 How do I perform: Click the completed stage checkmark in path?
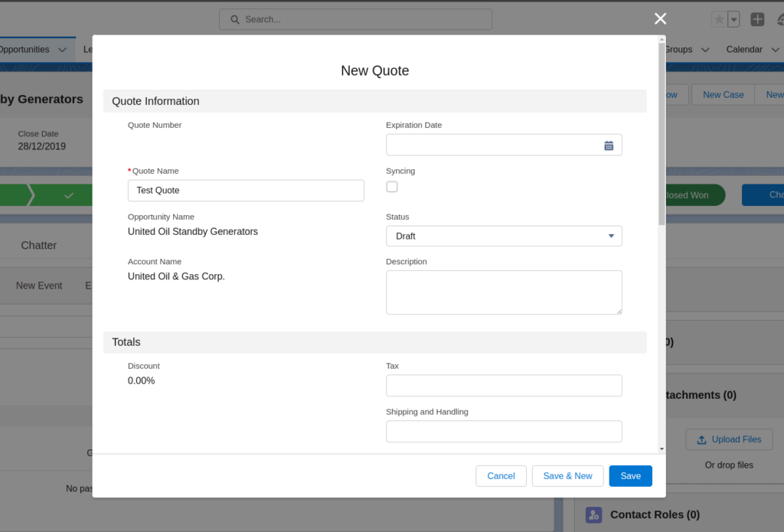pos(69,196)
